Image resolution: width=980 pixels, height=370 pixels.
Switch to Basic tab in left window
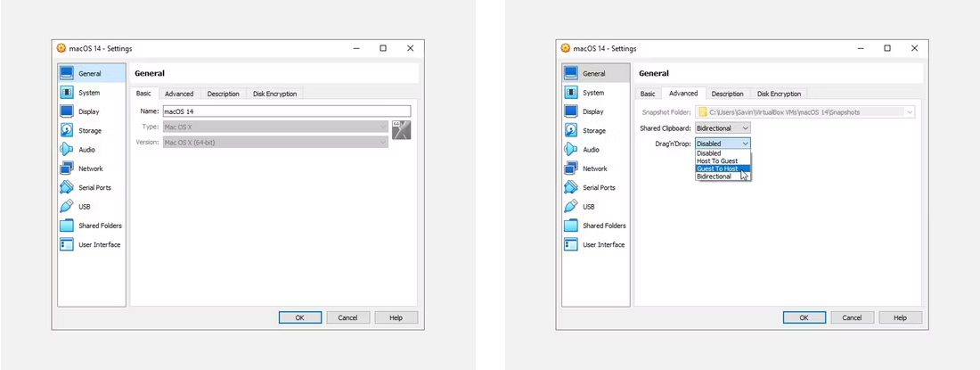click(x=143, y=93)
